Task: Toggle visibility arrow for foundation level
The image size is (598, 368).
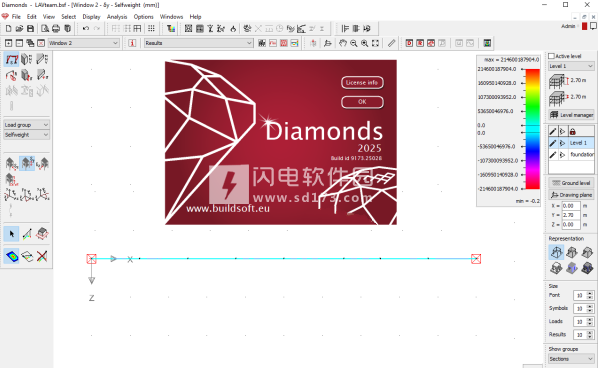Action: point(562,154)
